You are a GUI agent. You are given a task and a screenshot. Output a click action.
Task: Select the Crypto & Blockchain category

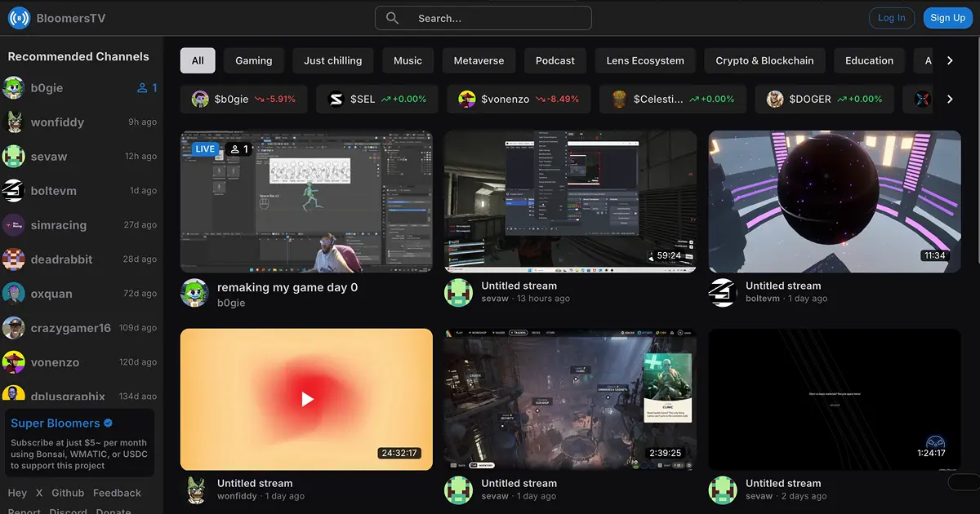pos(764,60)
